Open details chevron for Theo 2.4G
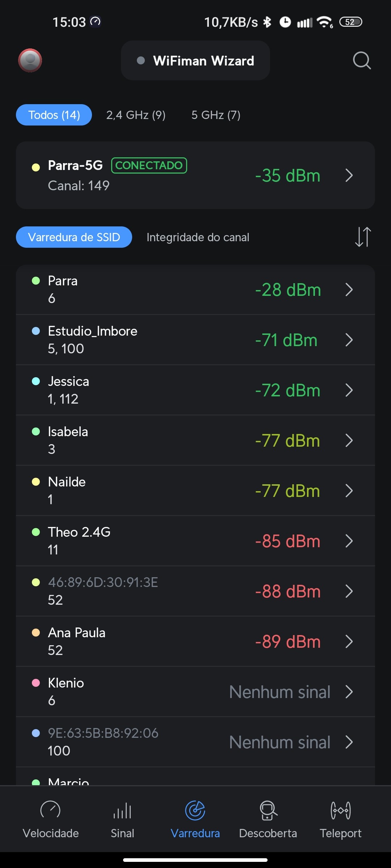This screenshot has width=391, height=868. tap(349, 541)
